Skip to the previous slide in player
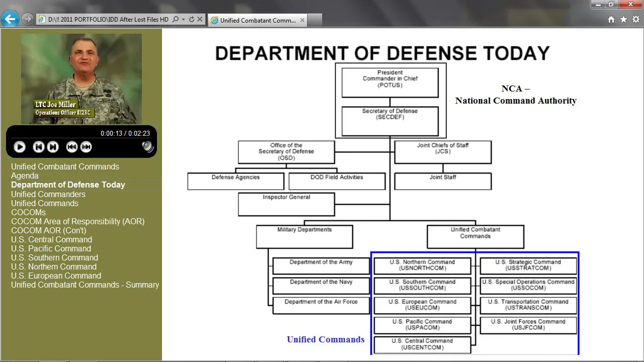Image resolution: width=644 pixels, height=362 pixels. coord(38,147)
